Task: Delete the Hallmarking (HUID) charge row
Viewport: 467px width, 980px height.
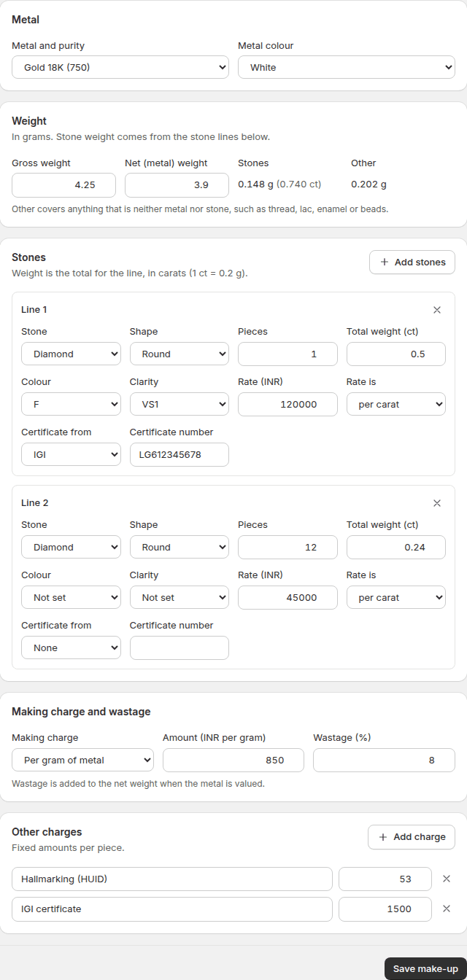Action: coord(447,879)
